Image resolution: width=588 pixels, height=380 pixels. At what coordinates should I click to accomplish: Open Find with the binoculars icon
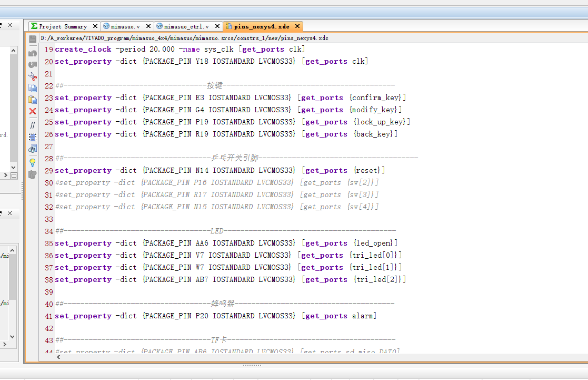coord(33,149)
